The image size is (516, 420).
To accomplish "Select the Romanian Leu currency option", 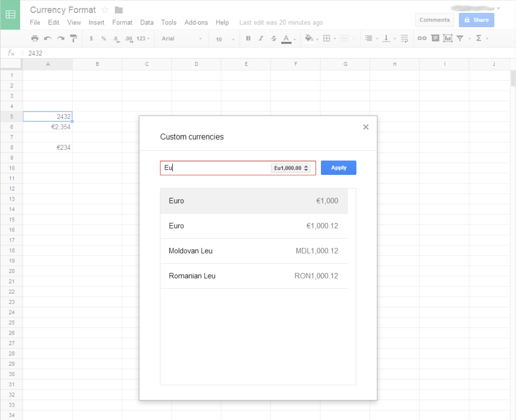I will point(254,276).
